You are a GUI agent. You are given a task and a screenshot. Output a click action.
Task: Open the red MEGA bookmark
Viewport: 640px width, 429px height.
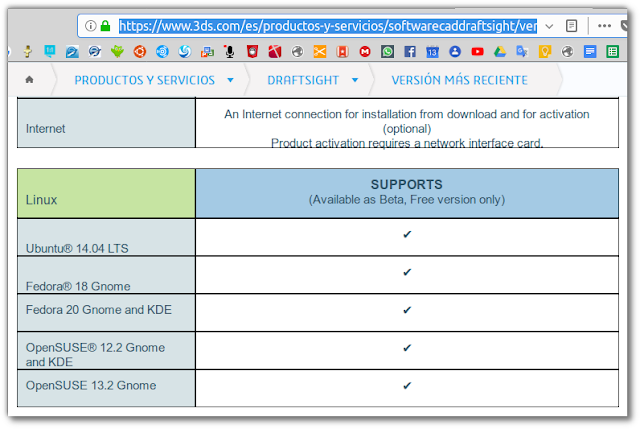pos(365,52)
